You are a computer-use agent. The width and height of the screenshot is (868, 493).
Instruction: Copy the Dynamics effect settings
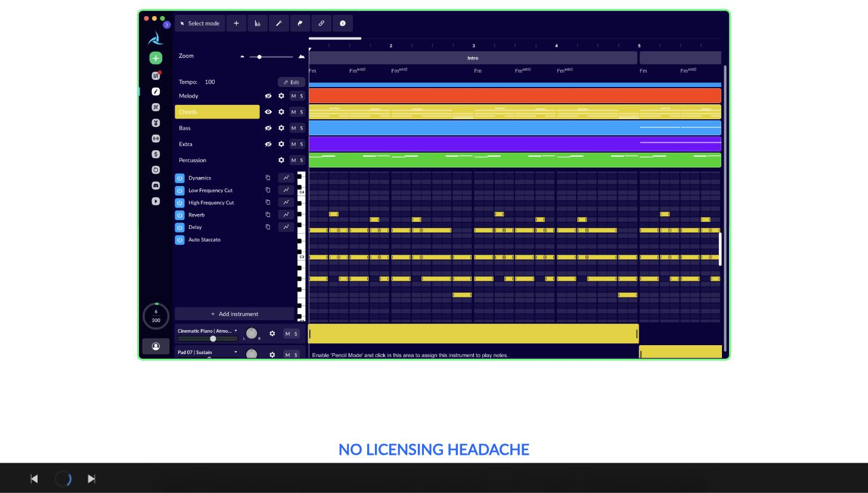268,178
